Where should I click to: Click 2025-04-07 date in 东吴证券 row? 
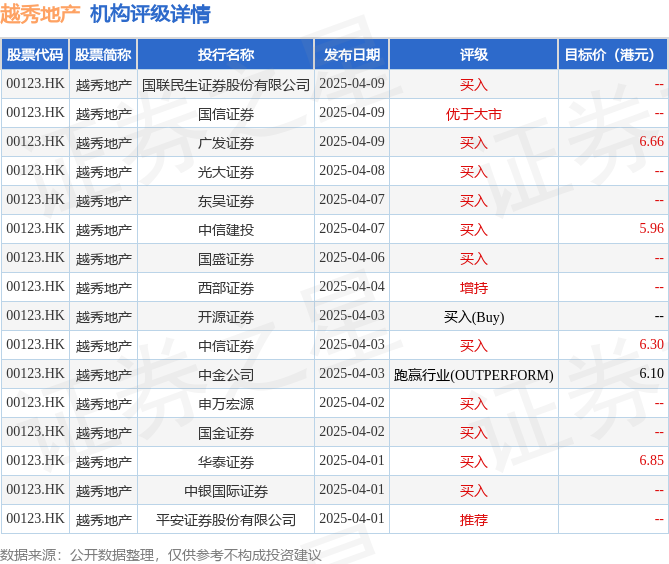tap(352, 199)
